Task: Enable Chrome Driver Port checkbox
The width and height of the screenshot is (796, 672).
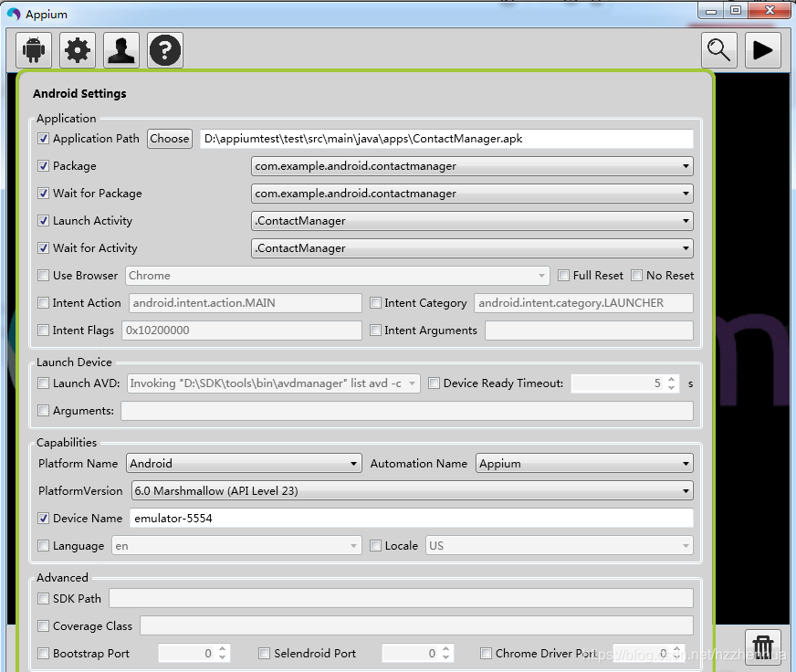Action: point(487,653)
